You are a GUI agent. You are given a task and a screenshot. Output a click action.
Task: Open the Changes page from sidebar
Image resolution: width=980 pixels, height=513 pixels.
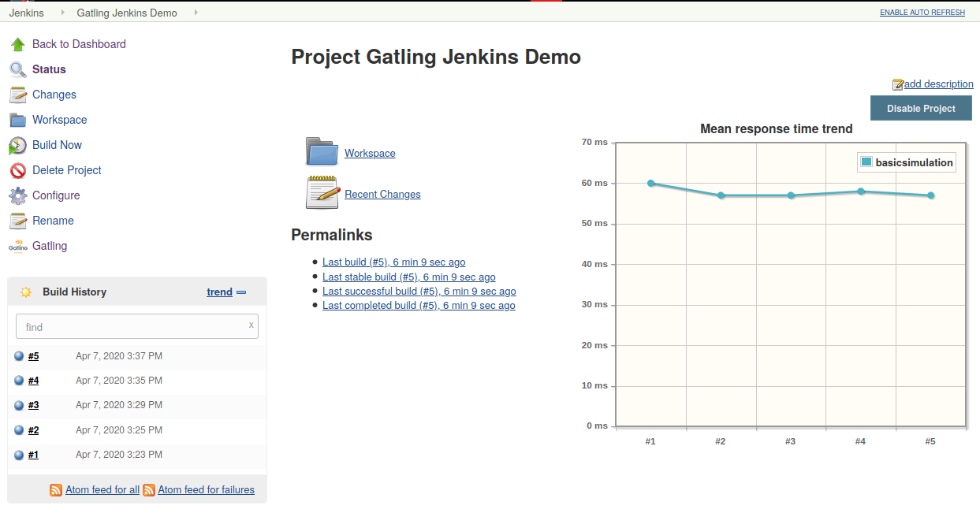54,95
